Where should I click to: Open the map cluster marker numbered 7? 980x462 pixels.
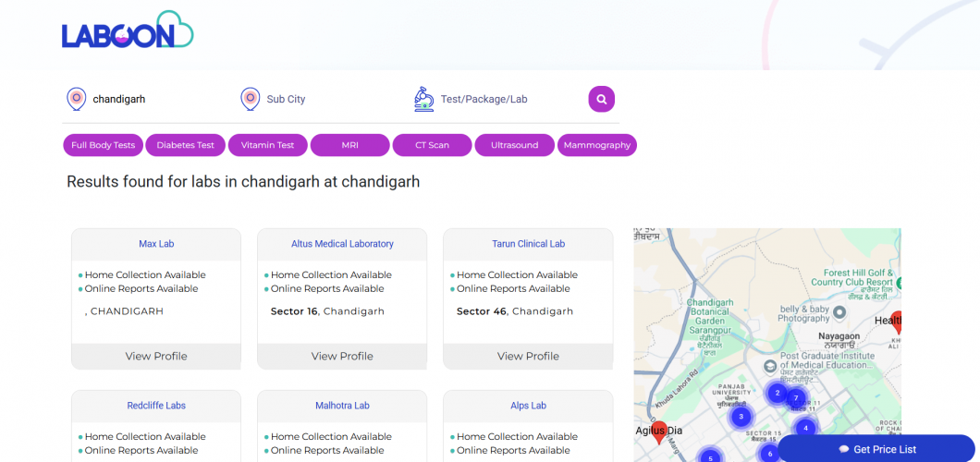click(796, 397)
